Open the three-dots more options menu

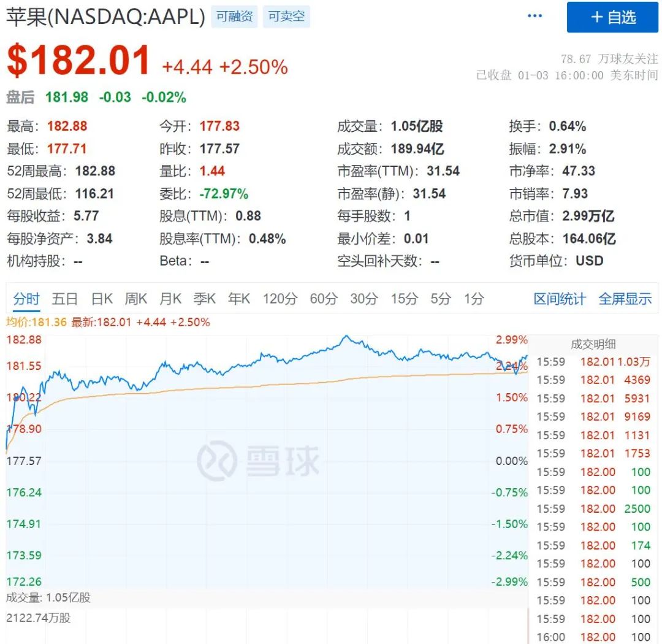coord(535,16)
